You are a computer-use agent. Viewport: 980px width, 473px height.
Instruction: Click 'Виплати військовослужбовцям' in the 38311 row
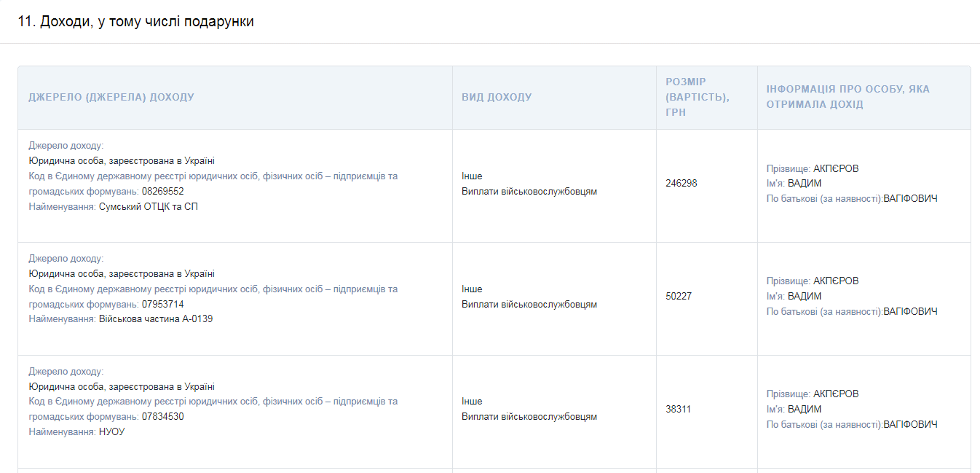(x=529, y=417)
